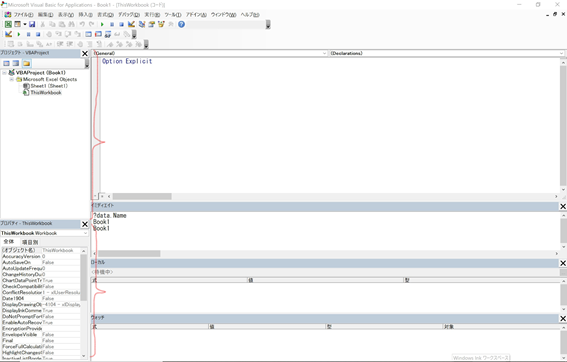This screenshot has width=567, height=362.
Task: Click Reset on the debug toolbar
Action: coord(38,34)
